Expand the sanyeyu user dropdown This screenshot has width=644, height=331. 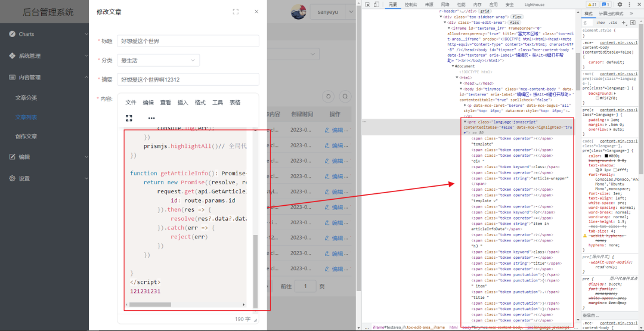coord(332,12)
